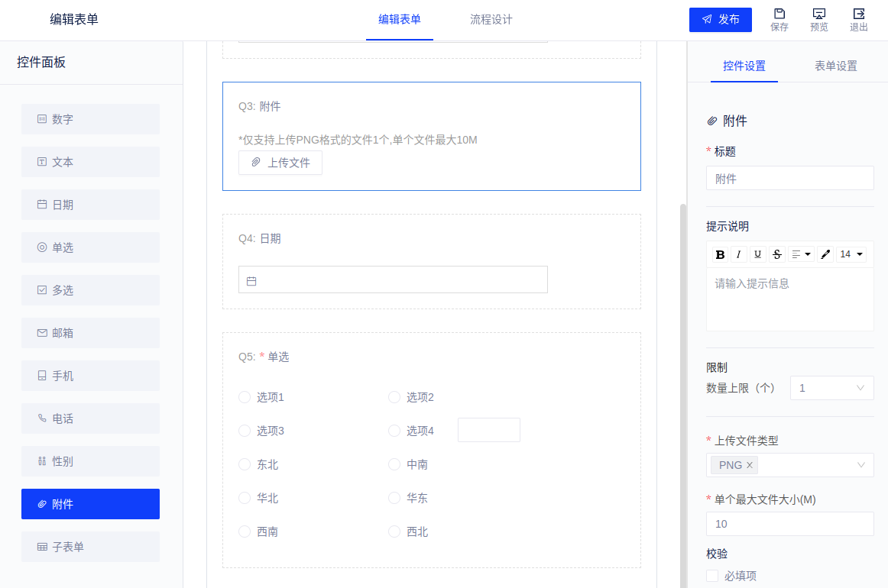Toggle italic in hint text editor
The width and height of the screenshot is (888, 588).
[x=739, y=254]
